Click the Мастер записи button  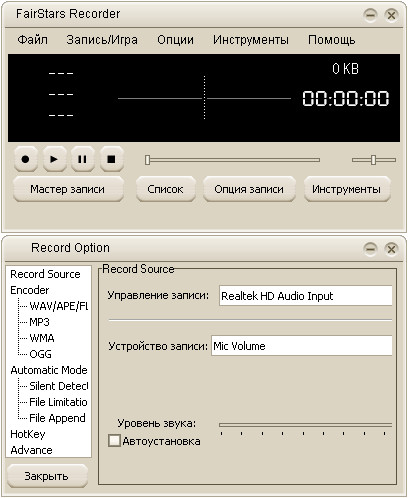pos(68,189)
